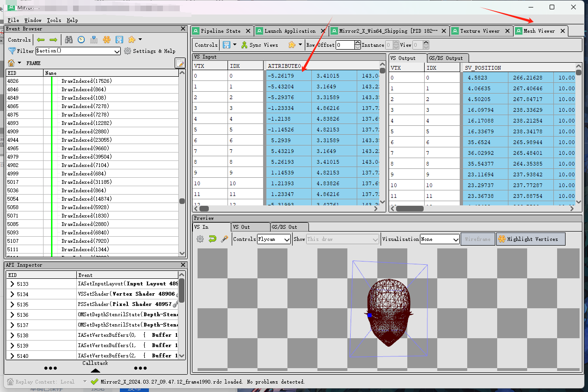This screenshot has height=392, width=588.
Task: Open the Visualisation dropdown showing None
Action: point(439,239)
